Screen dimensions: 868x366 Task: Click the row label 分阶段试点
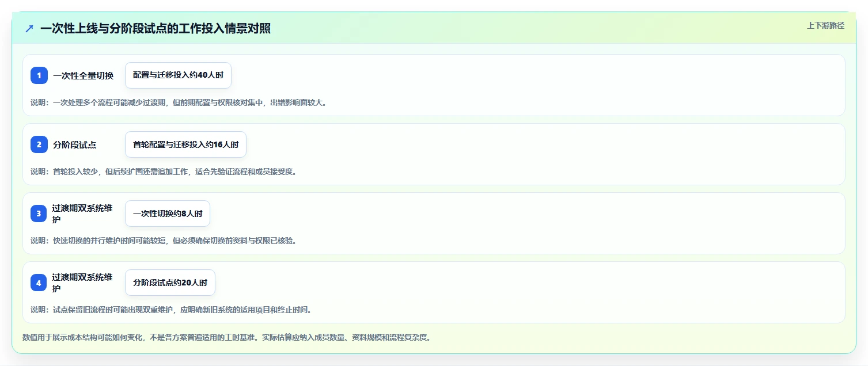tap(75, 144)
